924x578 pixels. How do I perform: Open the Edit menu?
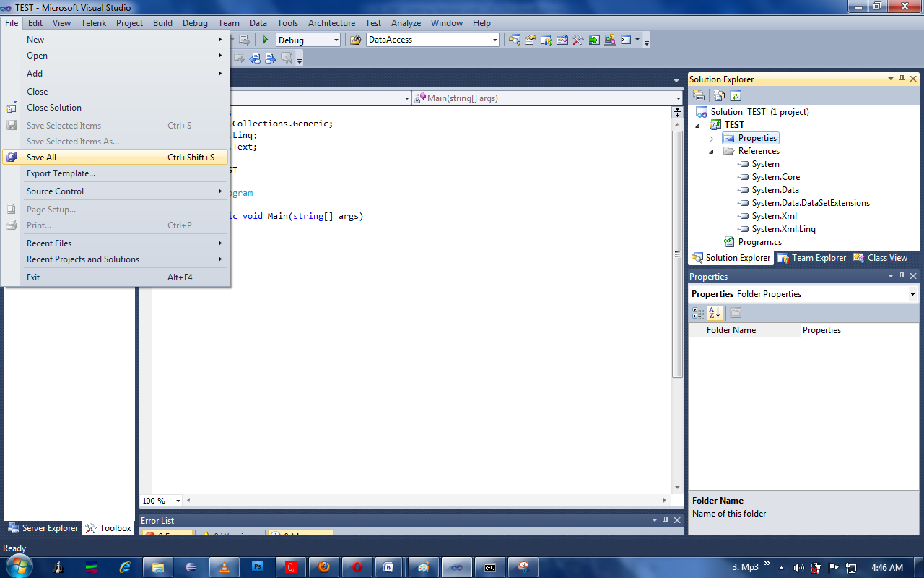[x=35, y=23]
